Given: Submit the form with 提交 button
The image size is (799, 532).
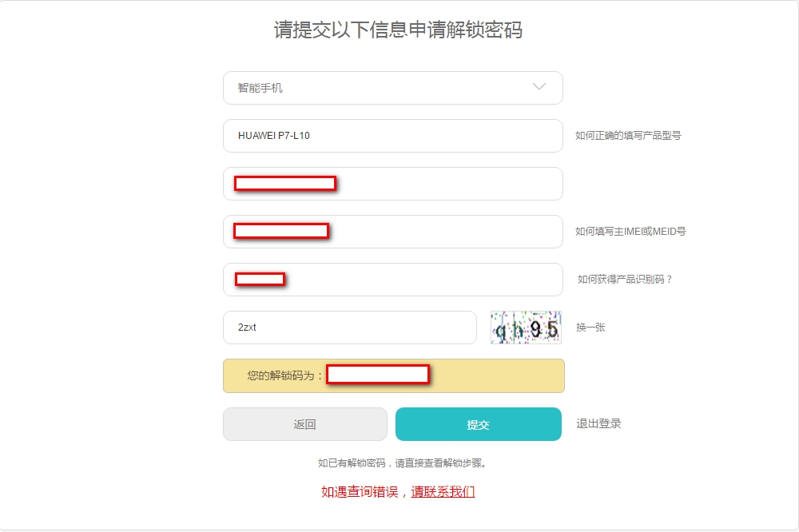Looking at the screenshot, I should (x=479, y=424).
